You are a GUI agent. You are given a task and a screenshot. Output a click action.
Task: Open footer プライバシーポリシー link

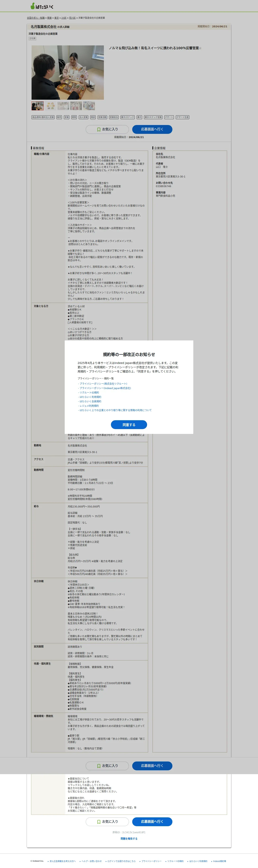[151, 861]
